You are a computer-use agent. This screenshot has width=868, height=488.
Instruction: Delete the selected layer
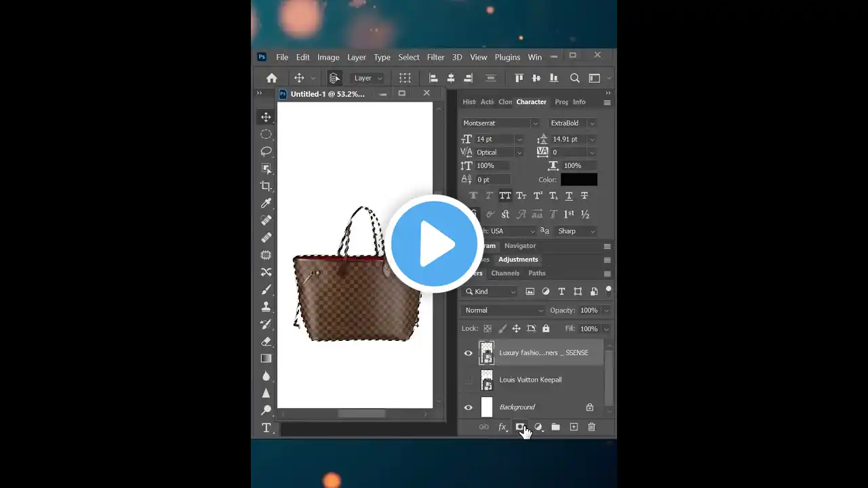click(x=591, y=427)
